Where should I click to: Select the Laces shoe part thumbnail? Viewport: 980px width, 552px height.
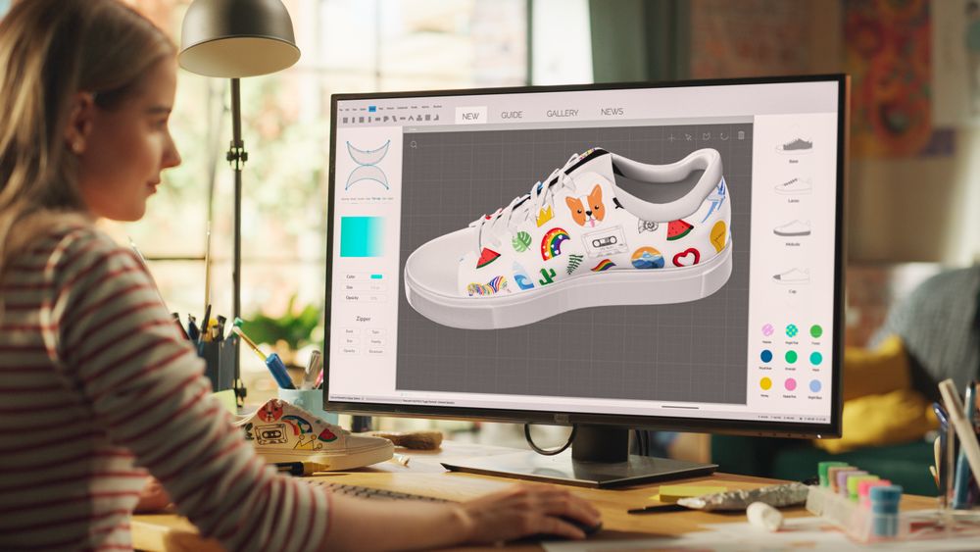pyautogui.click(x=793, y=185)
